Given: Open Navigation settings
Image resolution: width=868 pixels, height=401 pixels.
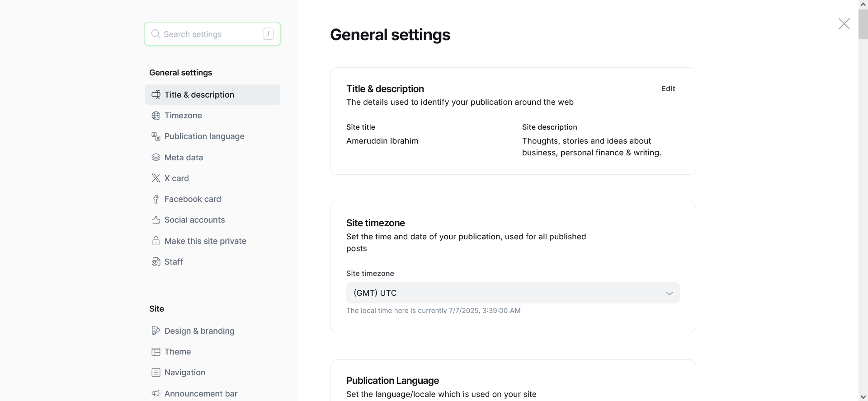Looking at the screenshot, I should point(185,373).
